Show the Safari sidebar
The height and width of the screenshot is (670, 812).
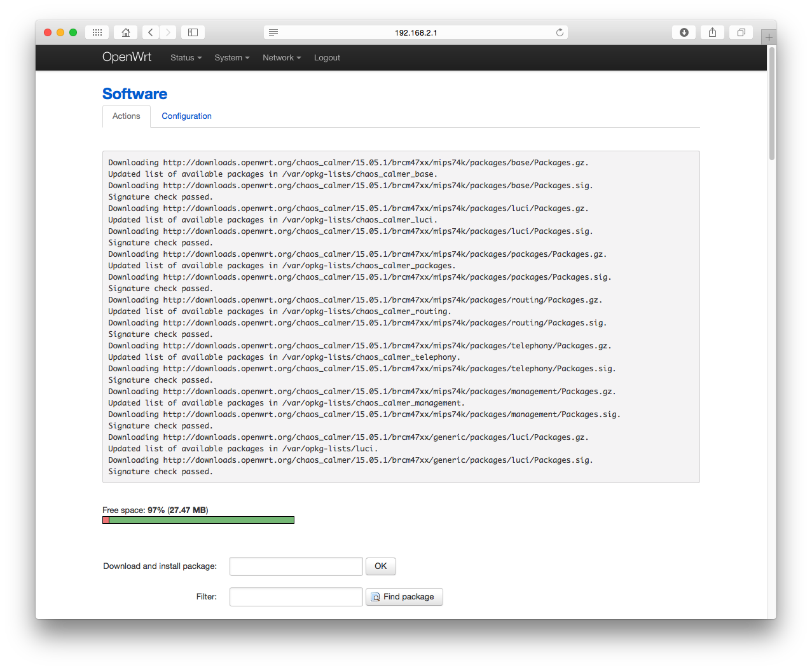(x=193, y=32)
